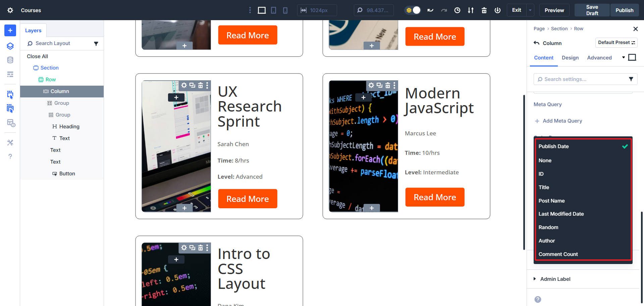Open the editing history clock icon
This screenshot has height=306, width=644.
457,10
